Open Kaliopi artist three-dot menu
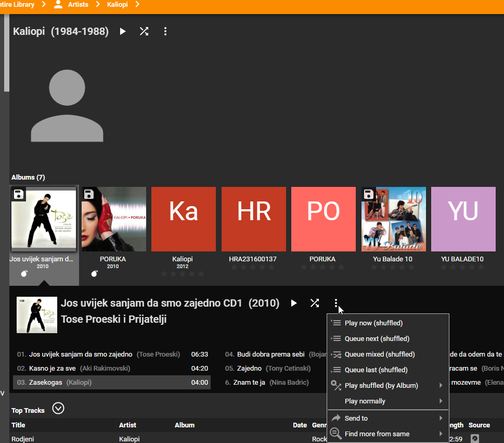 165,31
